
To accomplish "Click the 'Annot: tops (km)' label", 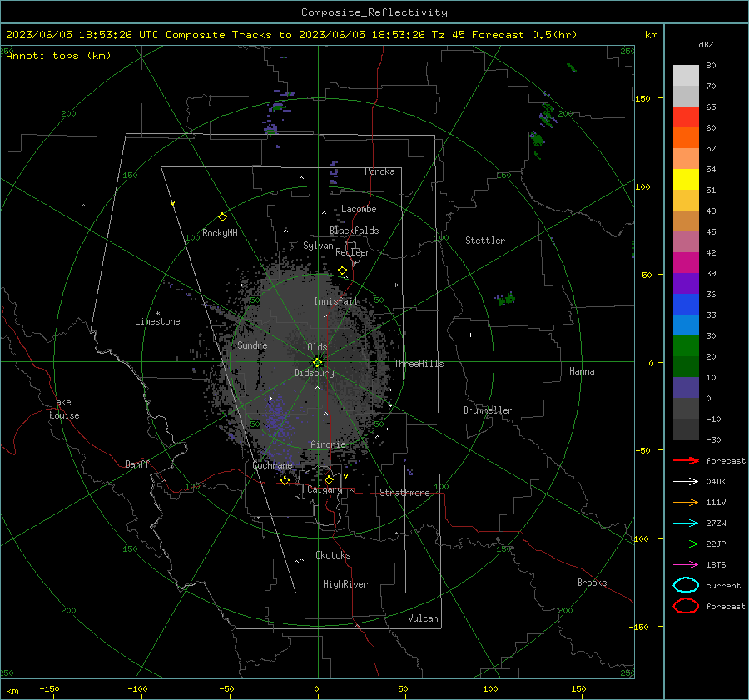I will pyautogui.click(x=59, y=56).
